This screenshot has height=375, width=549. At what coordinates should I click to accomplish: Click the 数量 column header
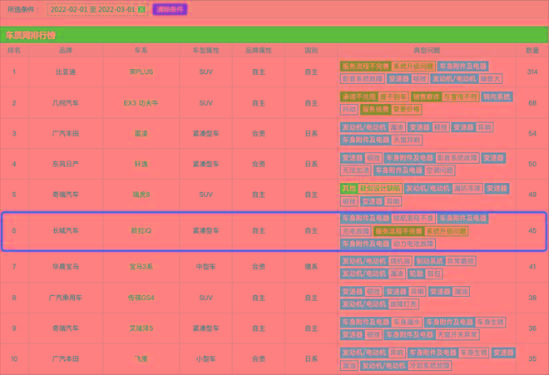pos(532,50)
